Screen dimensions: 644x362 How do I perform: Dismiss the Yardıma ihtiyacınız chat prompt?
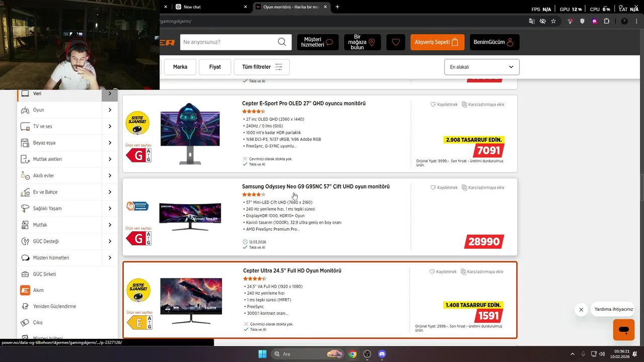[x=581, y=310]
